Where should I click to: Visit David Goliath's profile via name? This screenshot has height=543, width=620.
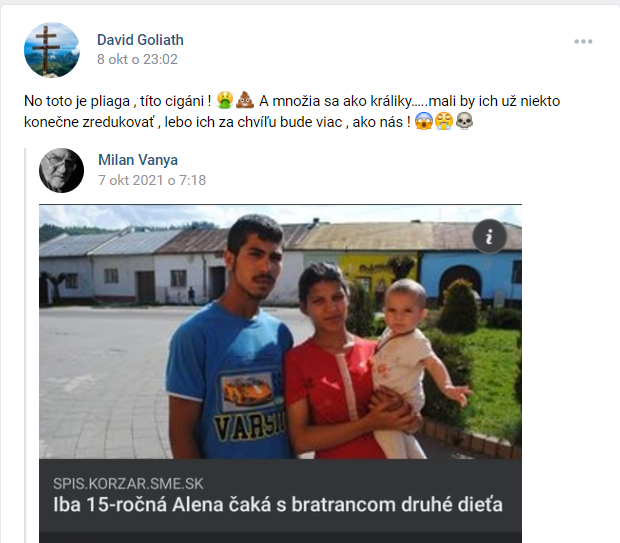140,40
